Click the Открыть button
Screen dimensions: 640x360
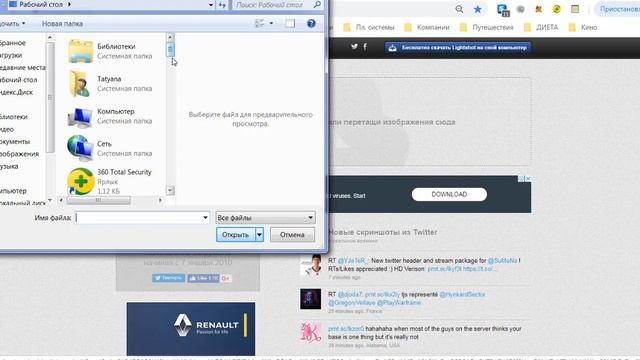pyautogui.click(x=236, y=235)
